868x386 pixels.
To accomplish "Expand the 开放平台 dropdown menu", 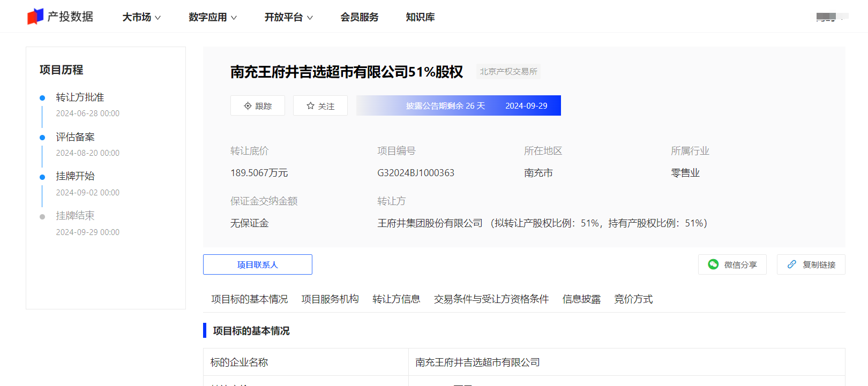I will point(288,17).
